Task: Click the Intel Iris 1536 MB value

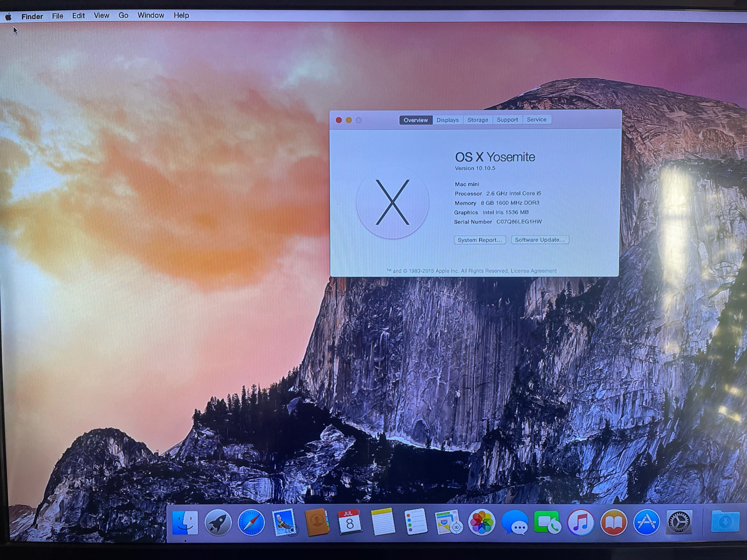Action: click(x=506, y=212)
